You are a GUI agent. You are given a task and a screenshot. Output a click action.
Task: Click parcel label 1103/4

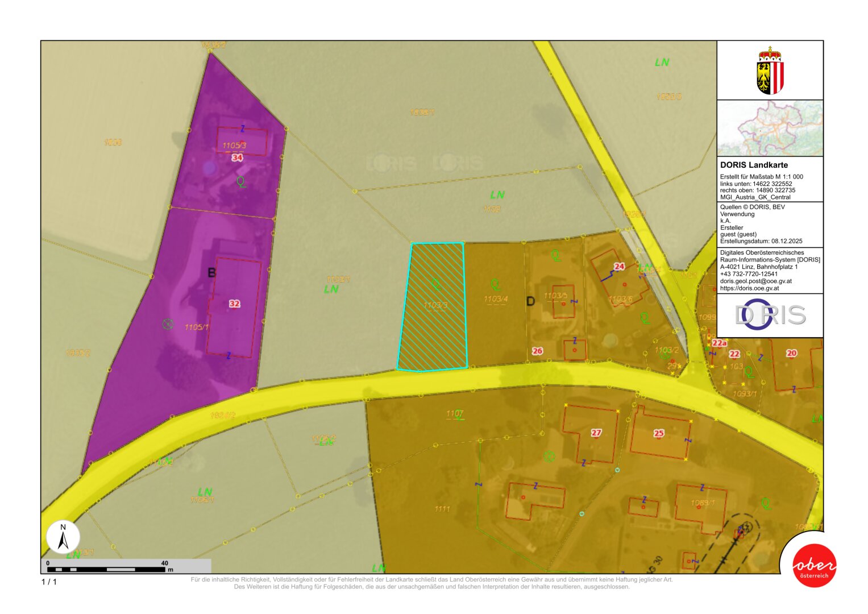(496, 299)
